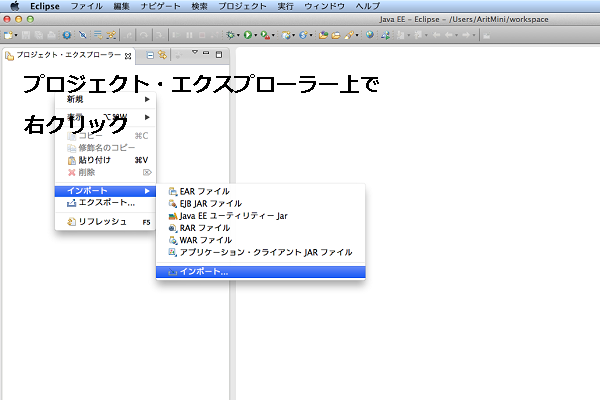
Task: Click the blue figure with green arrow toolbar icon
Action: tap(385, 35)
